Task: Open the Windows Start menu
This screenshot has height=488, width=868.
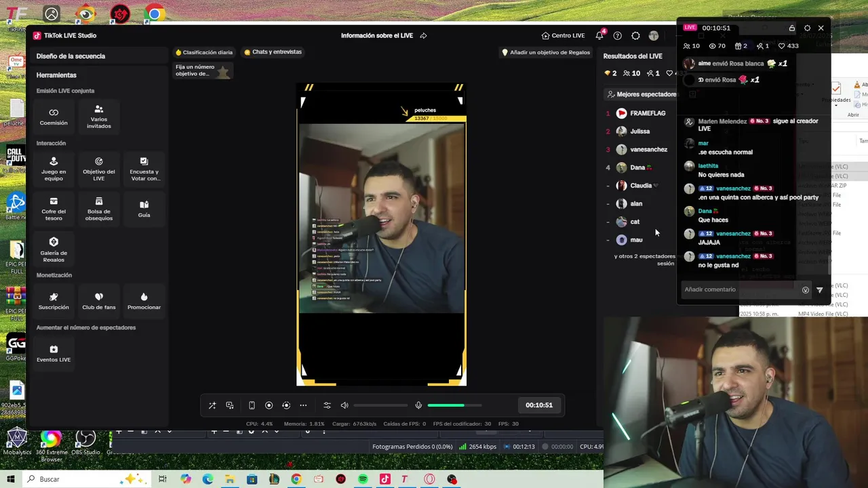Action: click(10, 479)
